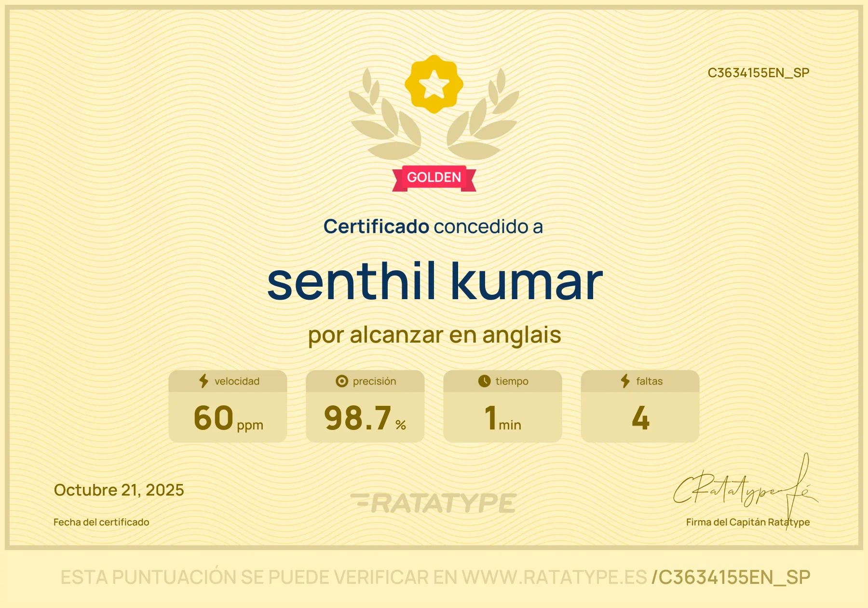Click the lightning bolt icon beside faltas

[x=625, y=381]
